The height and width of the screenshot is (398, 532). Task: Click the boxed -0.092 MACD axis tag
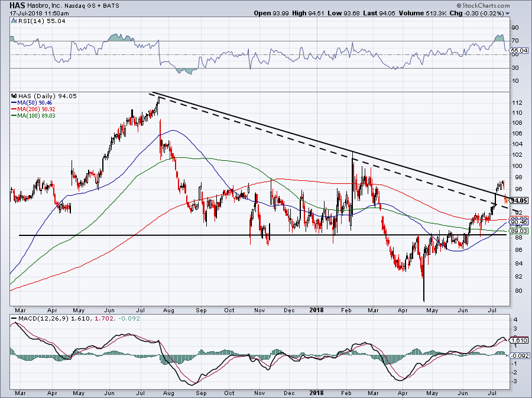coord(520,355)
